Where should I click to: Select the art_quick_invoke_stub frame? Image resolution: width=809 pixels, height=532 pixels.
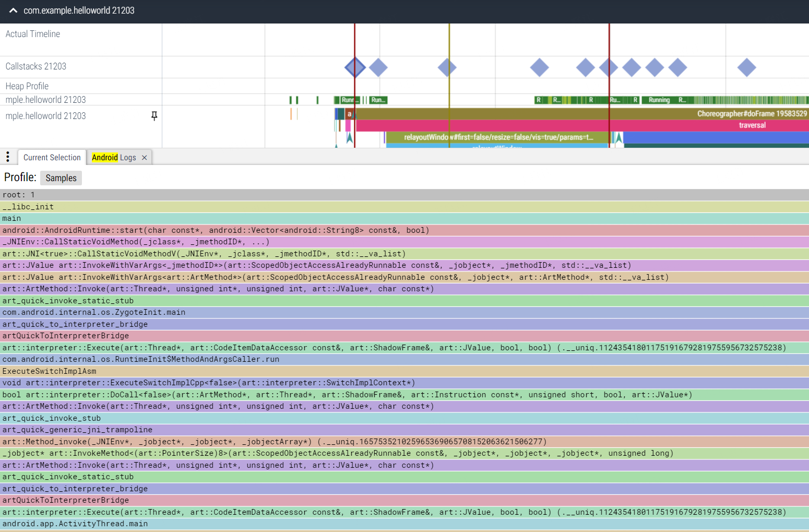tap(404, 418)
